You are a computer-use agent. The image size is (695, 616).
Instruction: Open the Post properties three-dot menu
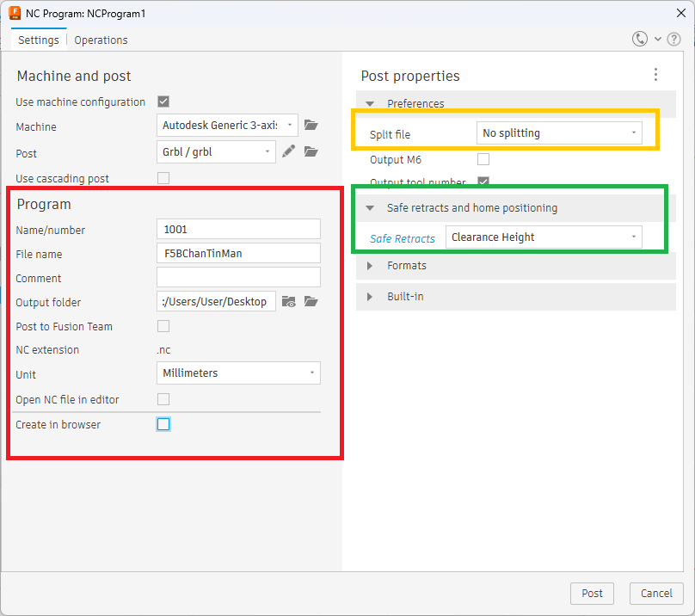pos(655,75)
